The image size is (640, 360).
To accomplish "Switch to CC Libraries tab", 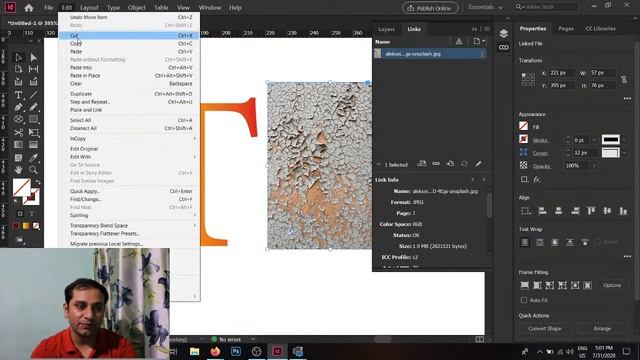I will 600,29.
